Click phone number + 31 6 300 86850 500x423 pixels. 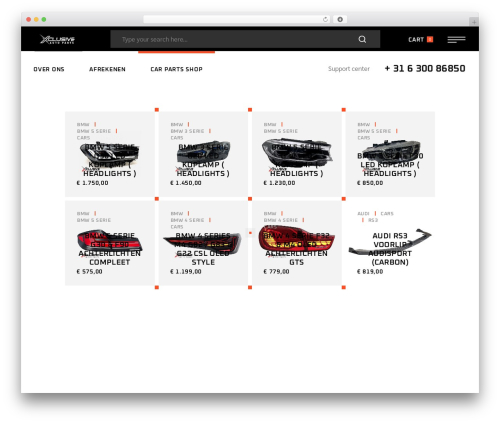pos(425,68)
